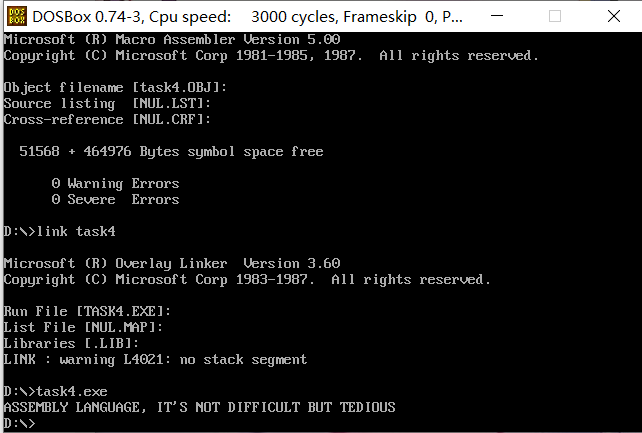Viewport: 642px width, 433px height.
Task: Click the Object filename [task4.OBJ] line
Action: [x=115, y=87]
